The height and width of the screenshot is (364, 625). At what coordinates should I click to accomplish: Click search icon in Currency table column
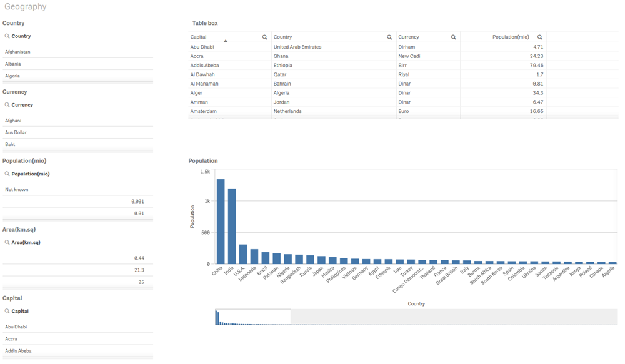coord(454,37)
